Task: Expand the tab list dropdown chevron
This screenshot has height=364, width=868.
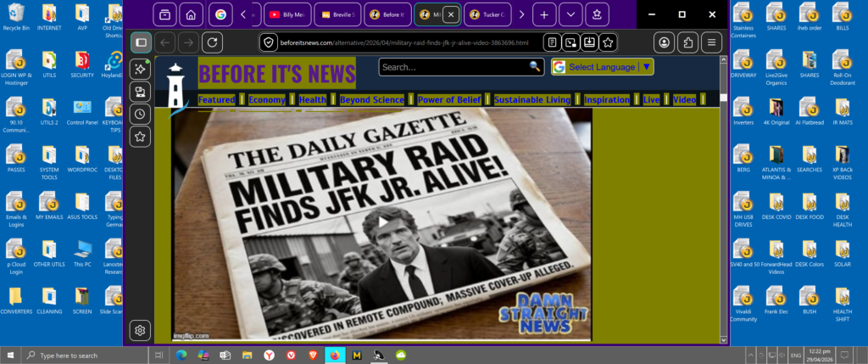Action: pos(570,14)
